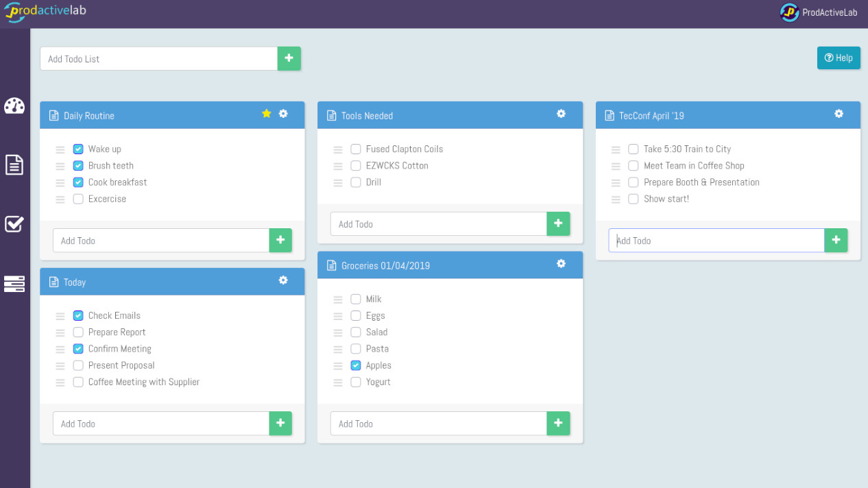This screenshot has width=868, height=488.
Task: Click the ProdActiveLab account name
Action: (830, 12)
